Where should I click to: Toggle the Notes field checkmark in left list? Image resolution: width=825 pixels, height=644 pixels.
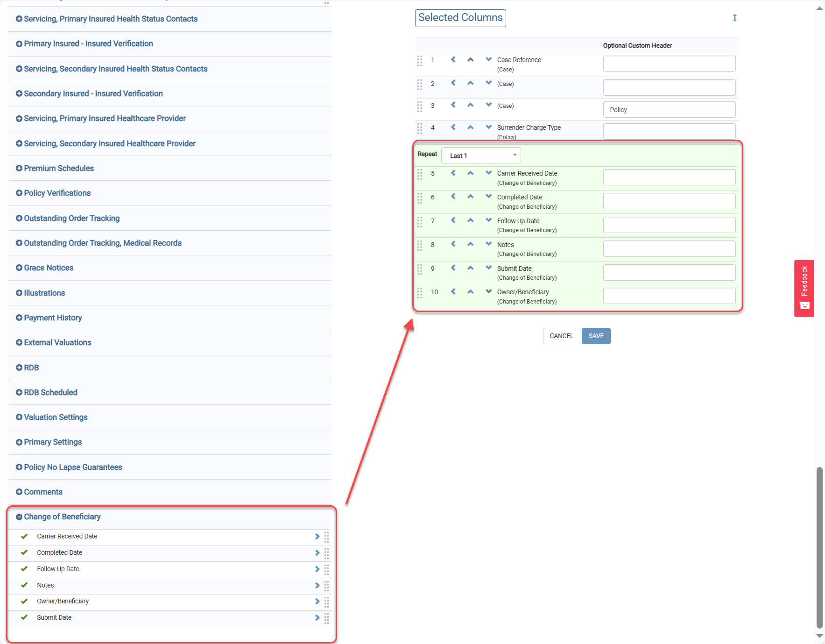pos(24,585)
